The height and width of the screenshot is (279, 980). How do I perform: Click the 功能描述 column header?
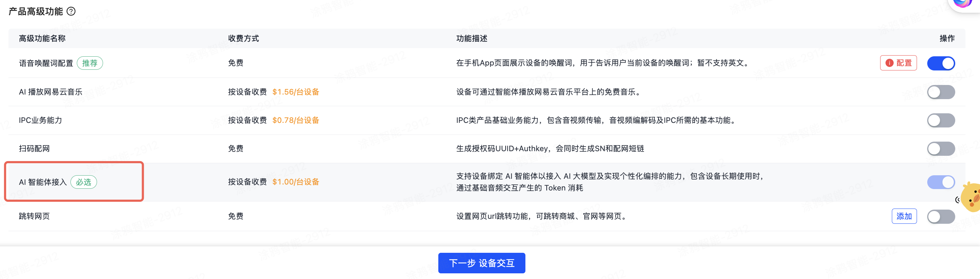click(x=472, y=39)
